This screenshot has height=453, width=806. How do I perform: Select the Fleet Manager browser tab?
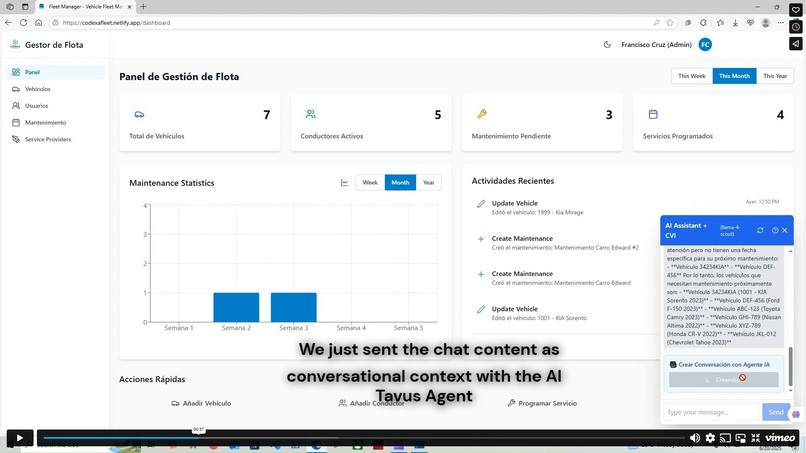coord(85,7)
